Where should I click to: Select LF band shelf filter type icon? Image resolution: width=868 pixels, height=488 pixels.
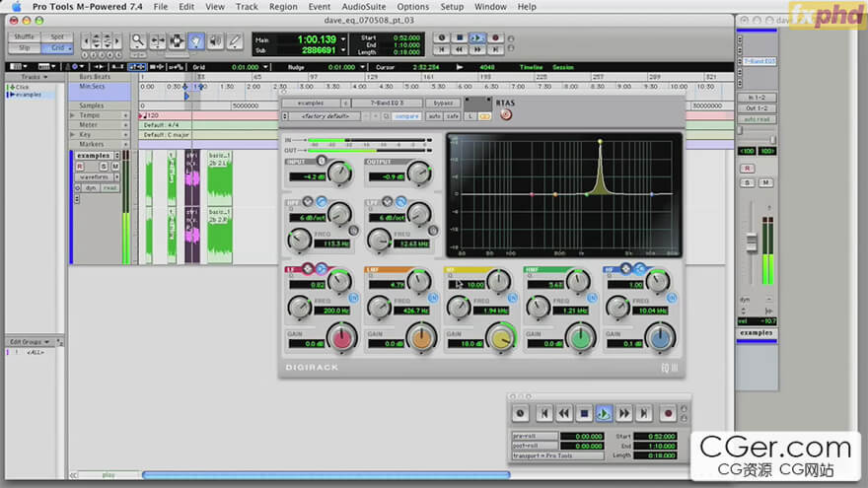pos(322,269)
